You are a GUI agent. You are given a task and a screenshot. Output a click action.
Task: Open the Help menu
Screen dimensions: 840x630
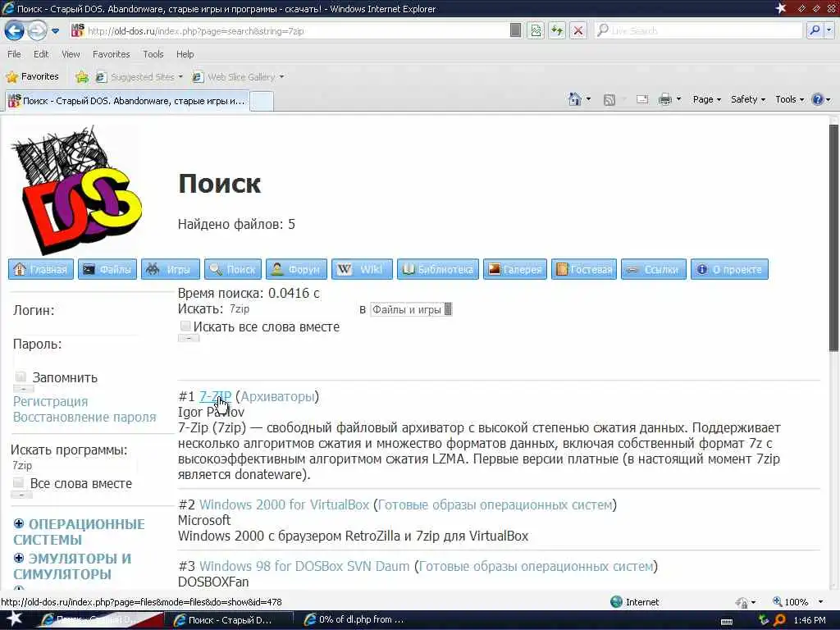[185, 54]
